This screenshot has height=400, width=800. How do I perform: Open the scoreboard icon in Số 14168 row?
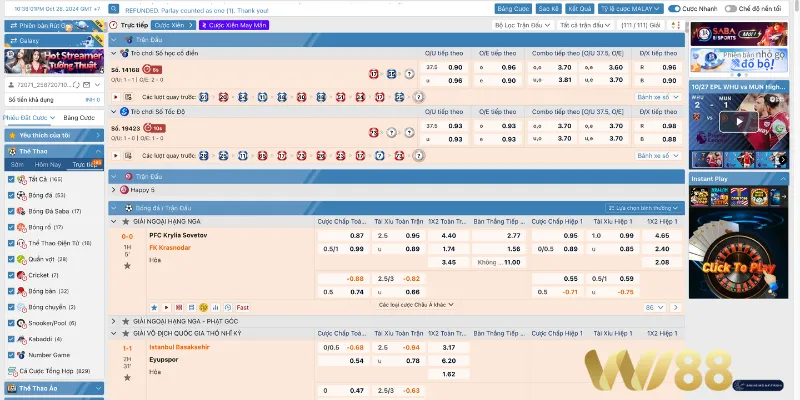(128, 97)
